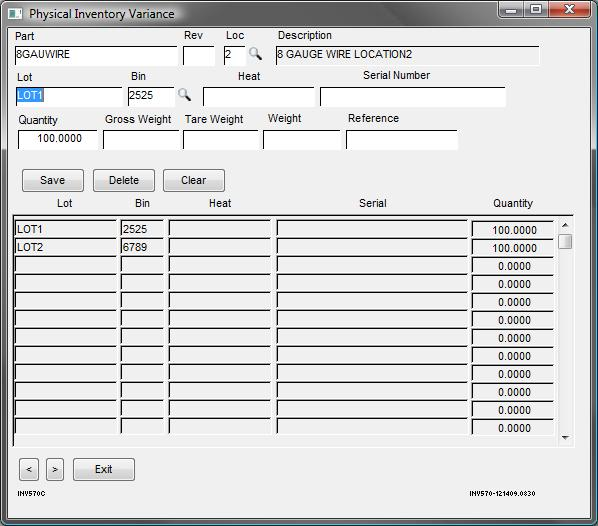Screen dimensions: 598x526
Task: Click the scrollbar up arrow in list
Action: 565,225
